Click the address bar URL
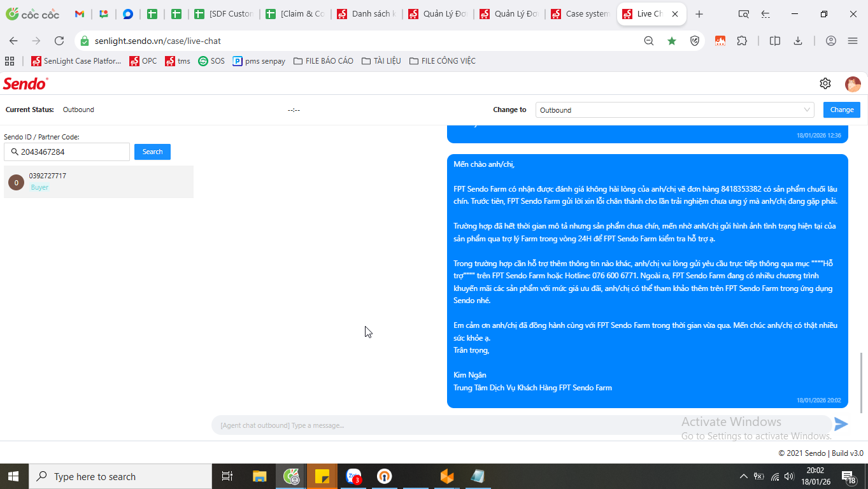 pos(158,41)
